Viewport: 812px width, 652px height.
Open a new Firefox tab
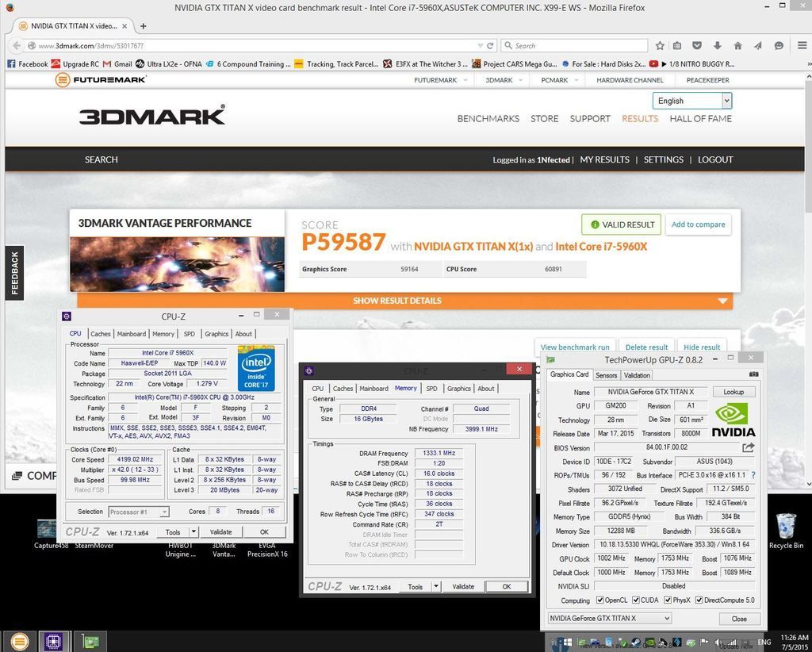[x=143, y=26]
